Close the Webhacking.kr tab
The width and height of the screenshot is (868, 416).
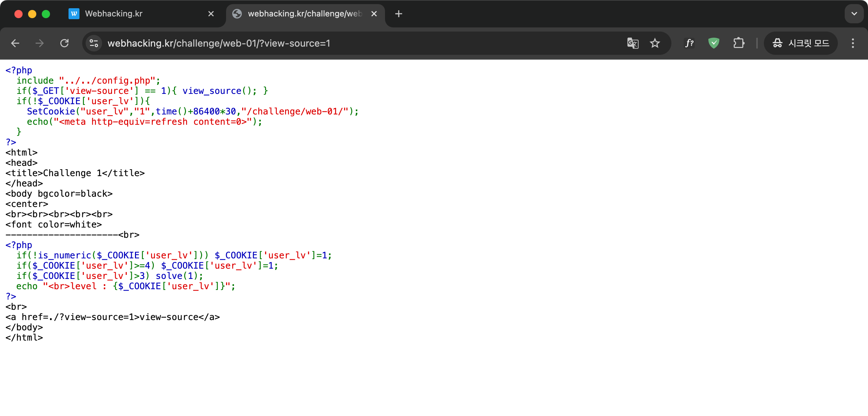(x=211, y=14)
